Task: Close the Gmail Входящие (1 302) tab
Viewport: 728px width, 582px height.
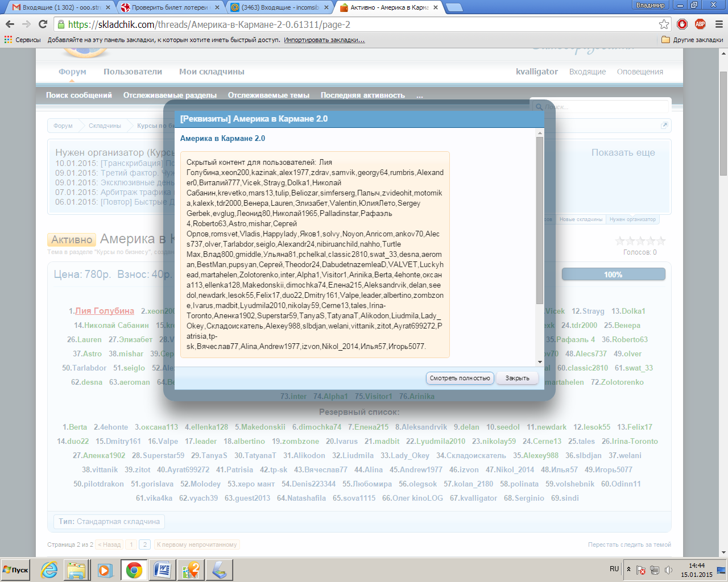Action: click(107, 7)
